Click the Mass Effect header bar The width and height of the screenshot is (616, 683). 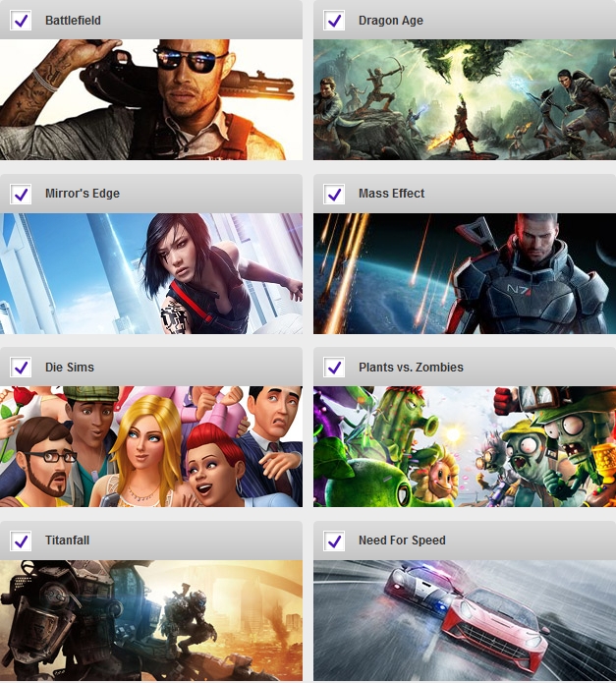tap(465, 194)
